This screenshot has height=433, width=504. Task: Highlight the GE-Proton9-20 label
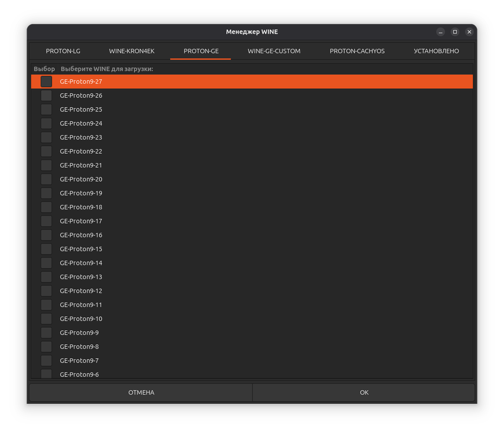click(81, 179)
